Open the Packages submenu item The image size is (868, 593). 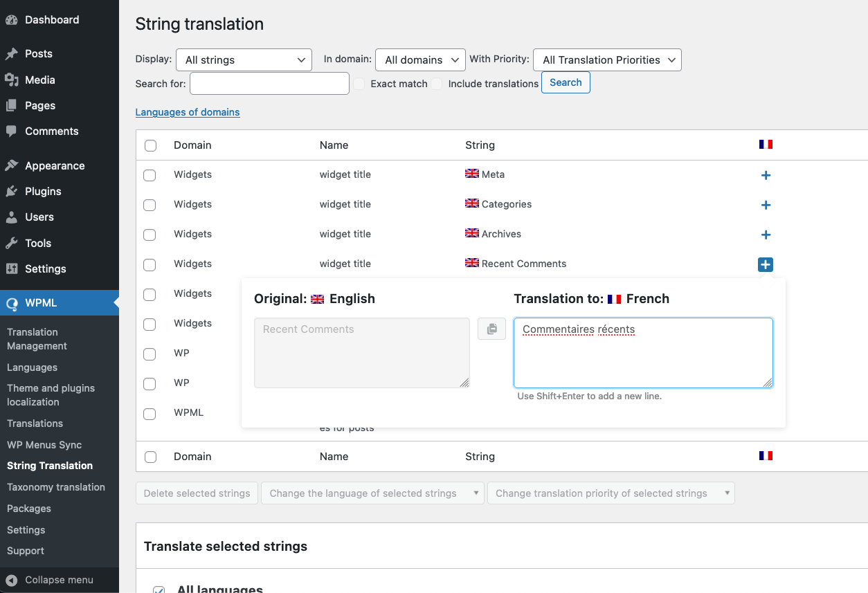(x=29, y=509)
